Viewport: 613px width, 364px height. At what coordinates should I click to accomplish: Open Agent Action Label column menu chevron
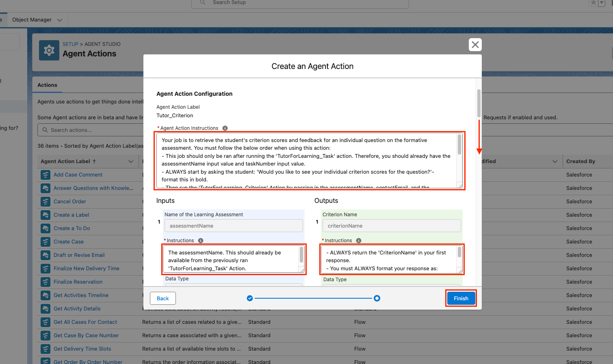tap(131, 162)
